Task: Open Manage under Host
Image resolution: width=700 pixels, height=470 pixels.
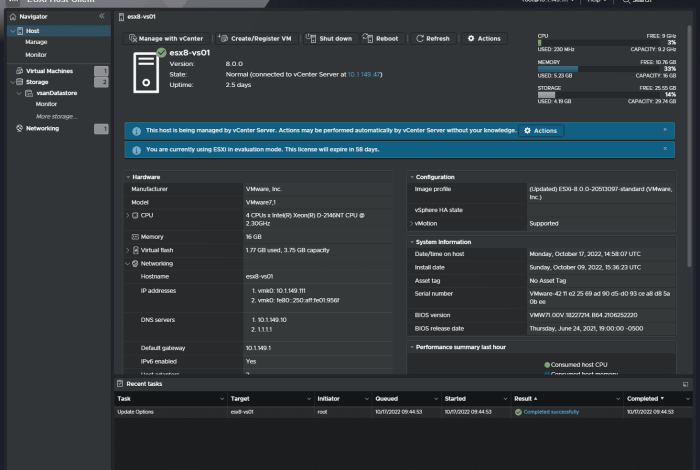Action: [36, 42]
